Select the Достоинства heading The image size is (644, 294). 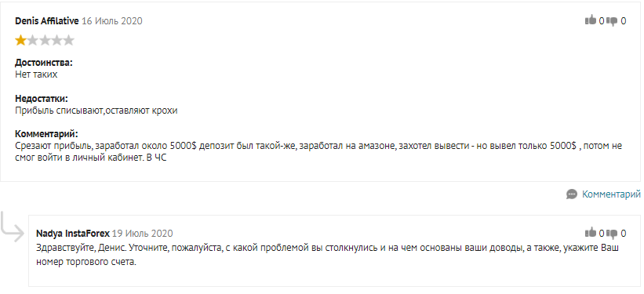(x=44, y=63)
